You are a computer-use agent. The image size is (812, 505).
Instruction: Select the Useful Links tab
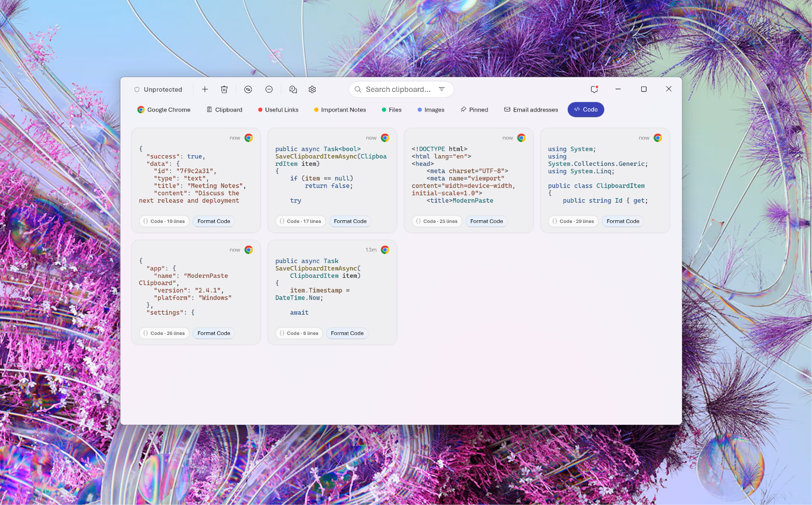click(x=278, y=109)
